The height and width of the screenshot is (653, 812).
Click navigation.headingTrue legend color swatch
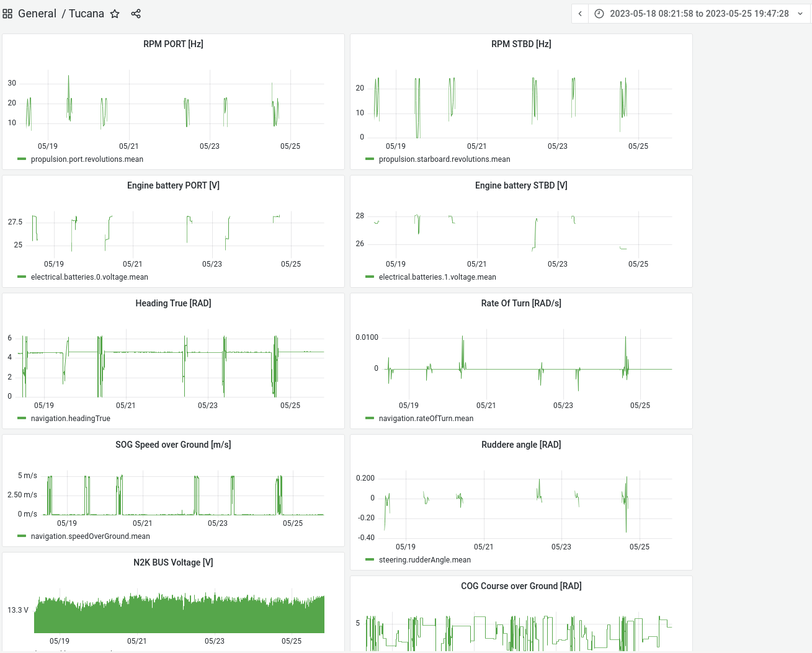pyautogui.click(x=22, y=419)
